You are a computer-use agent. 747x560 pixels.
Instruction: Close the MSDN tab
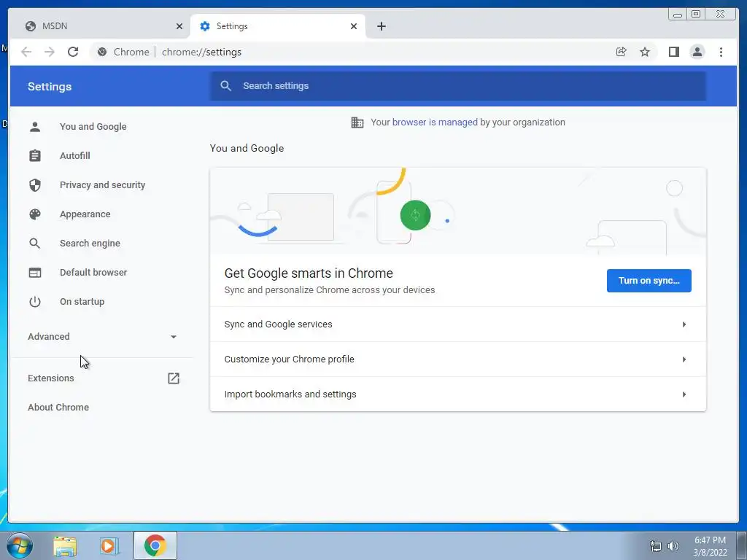click(179, 26)
